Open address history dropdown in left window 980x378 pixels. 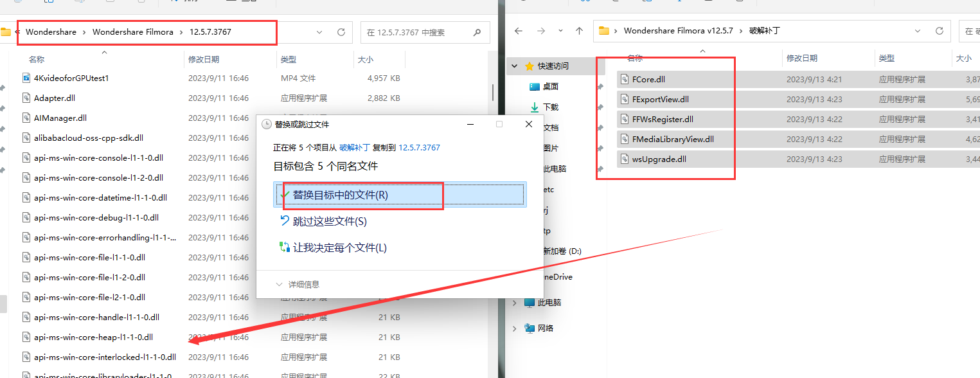point(320,32)
